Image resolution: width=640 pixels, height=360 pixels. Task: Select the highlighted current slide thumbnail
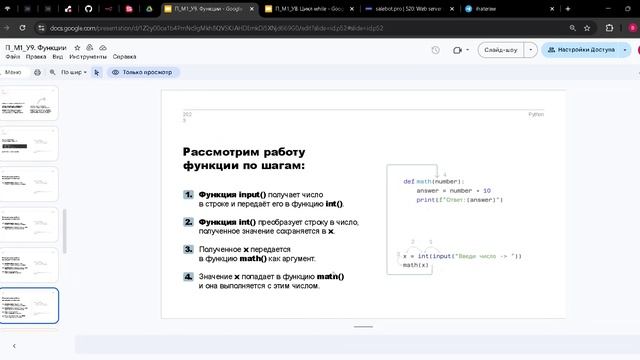pos(29,305)
